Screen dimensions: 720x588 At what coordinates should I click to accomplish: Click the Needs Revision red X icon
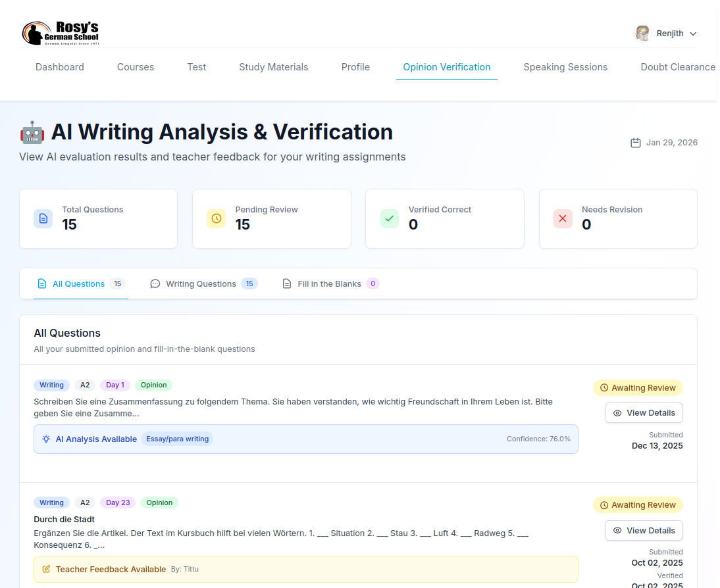[x=562, y=218]
